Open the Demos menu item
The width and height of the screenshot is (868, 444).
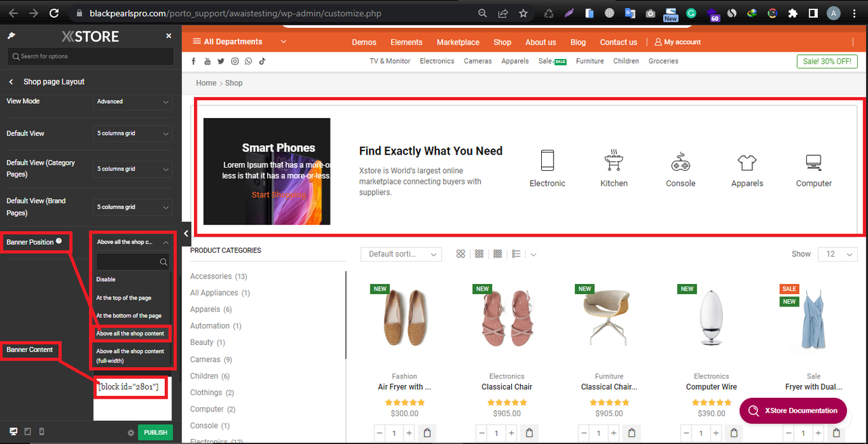[364, 42]
